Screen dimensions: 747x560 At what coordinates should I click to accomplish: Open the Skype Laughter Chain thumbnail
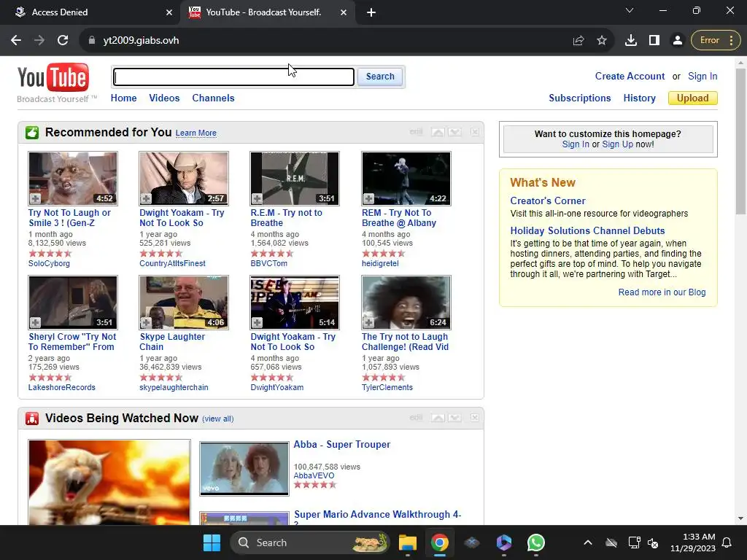click(183, 303)
